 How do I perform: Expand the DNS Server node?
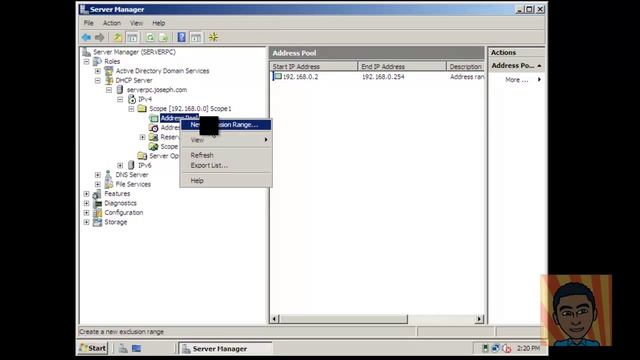click(x=98, y=175)
